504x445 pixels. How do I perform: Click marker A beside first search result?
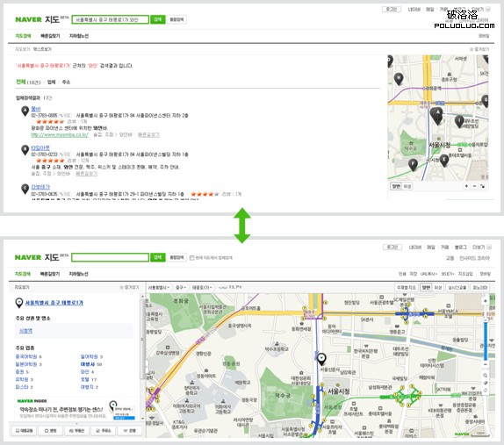coord(25,111)
